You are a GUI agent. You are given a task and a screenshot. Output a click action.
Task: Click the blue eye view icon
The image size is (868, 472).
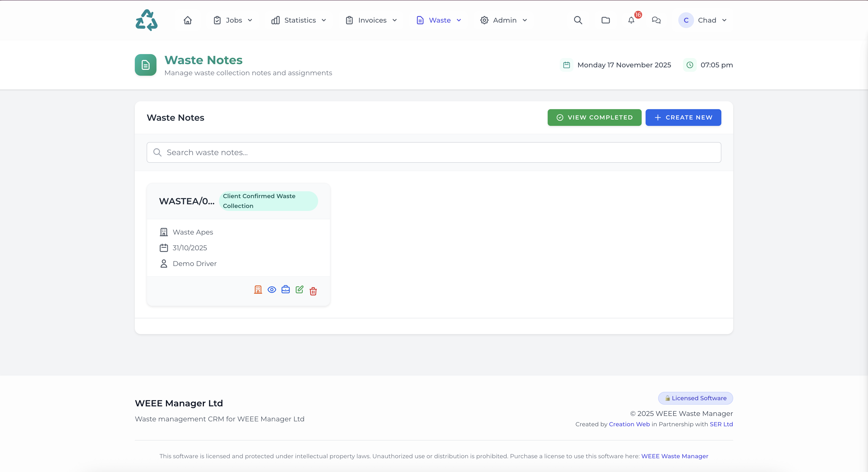[x=272, y=290]
